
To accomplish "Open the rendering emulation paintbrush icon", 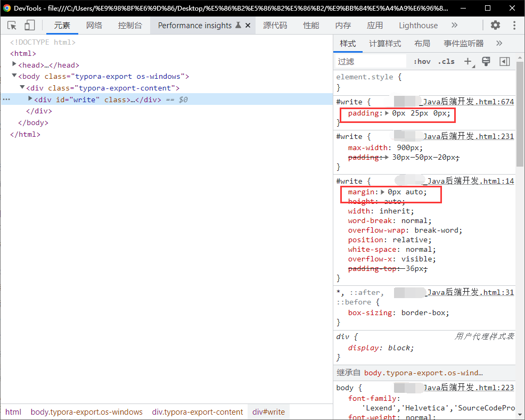I will 486,61.
